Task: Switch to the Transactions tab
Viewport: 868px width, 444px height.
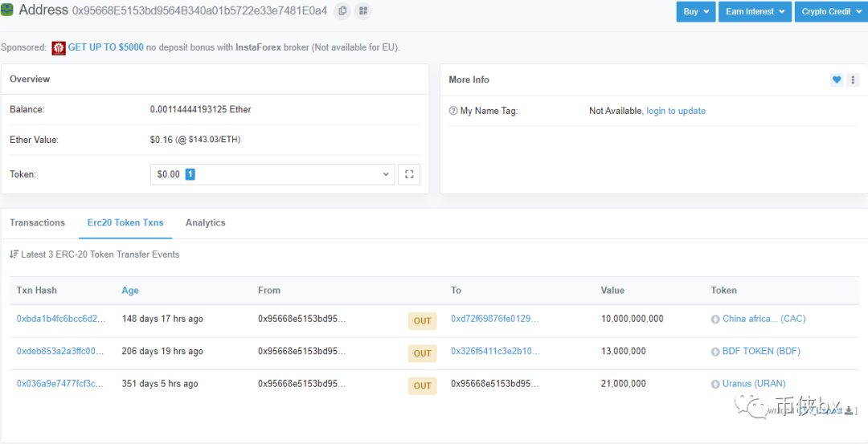Action: coord(37,223)
